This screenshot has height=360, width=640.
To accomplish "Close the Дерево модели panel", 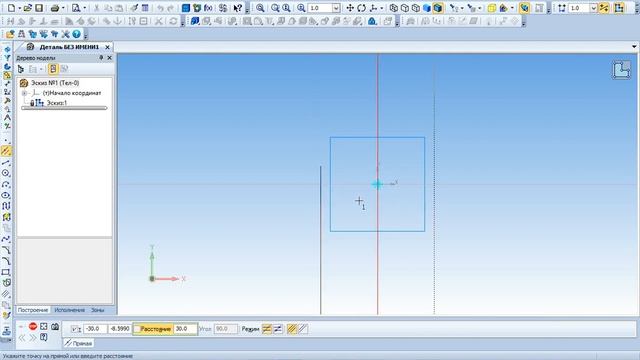I will click(109, 58).
